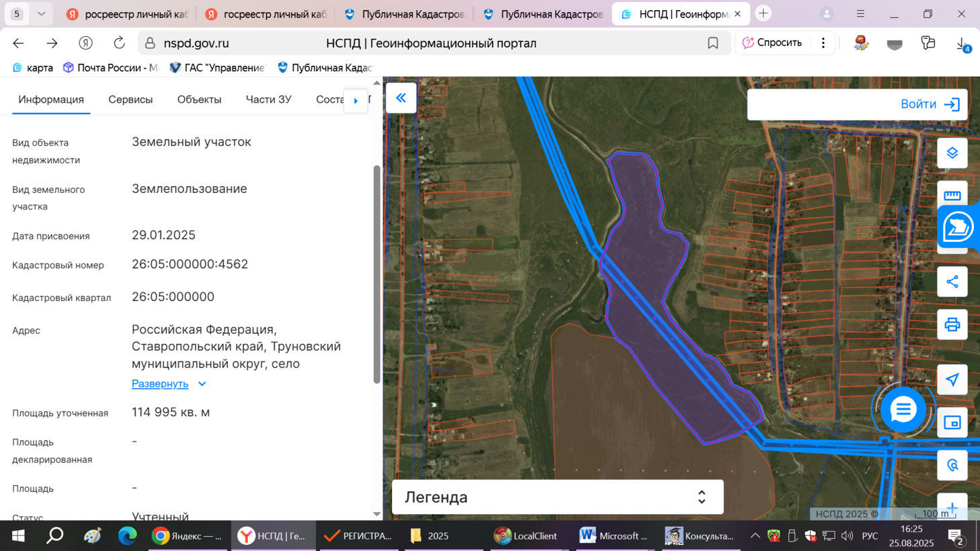This screenshot has height=551, width=980.
Task: Expand full address with Развернуть link
Action: point(160,384)
